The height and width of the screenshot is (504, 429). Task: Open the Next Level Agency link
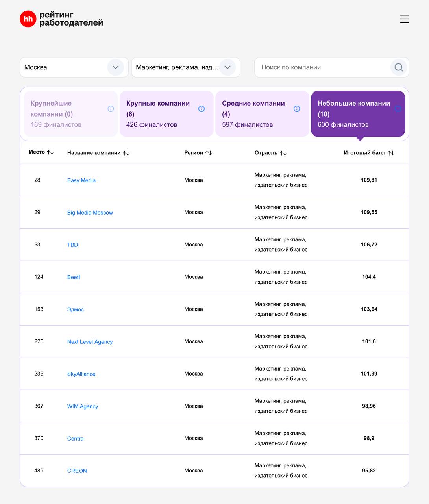pyautogui.click(x=90, y=342)
